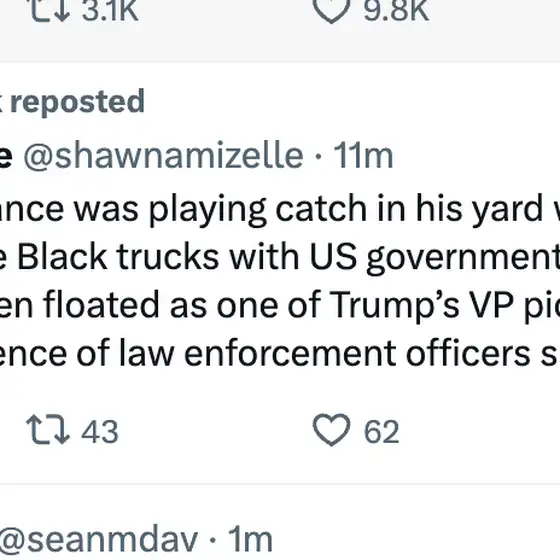Open the @seanmdav profile handle
This screenshot has height=560, width=560.
point(99,540)
